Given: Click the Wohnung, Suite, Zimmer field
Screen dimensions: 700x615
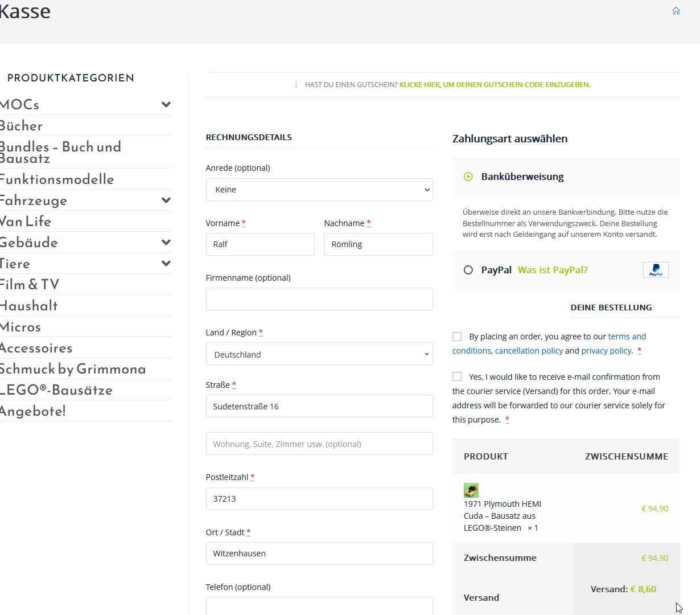Looking at the screenshot, I should click(319, 444).
